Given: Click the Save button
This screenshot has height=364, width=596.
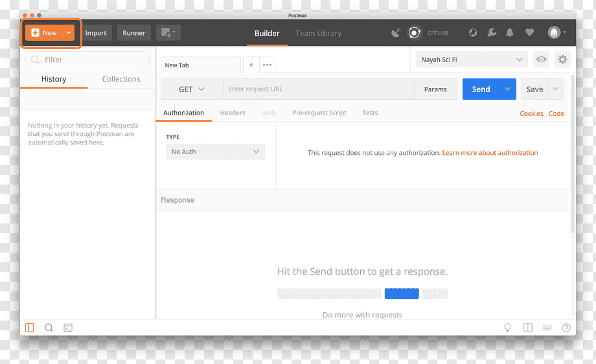Looking at the screenshot, I should pyautogui.click(x=534, y=89).
